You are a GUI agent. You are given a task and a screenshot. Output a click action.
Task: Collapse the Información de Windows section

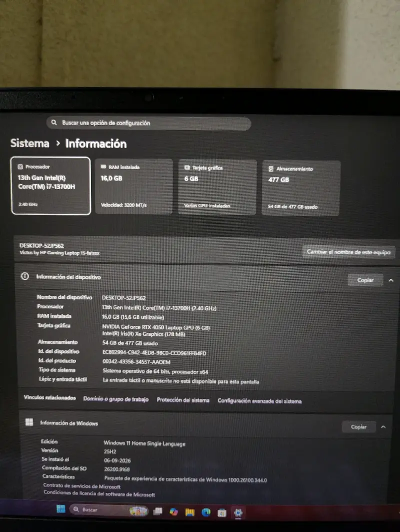point(383,427)
